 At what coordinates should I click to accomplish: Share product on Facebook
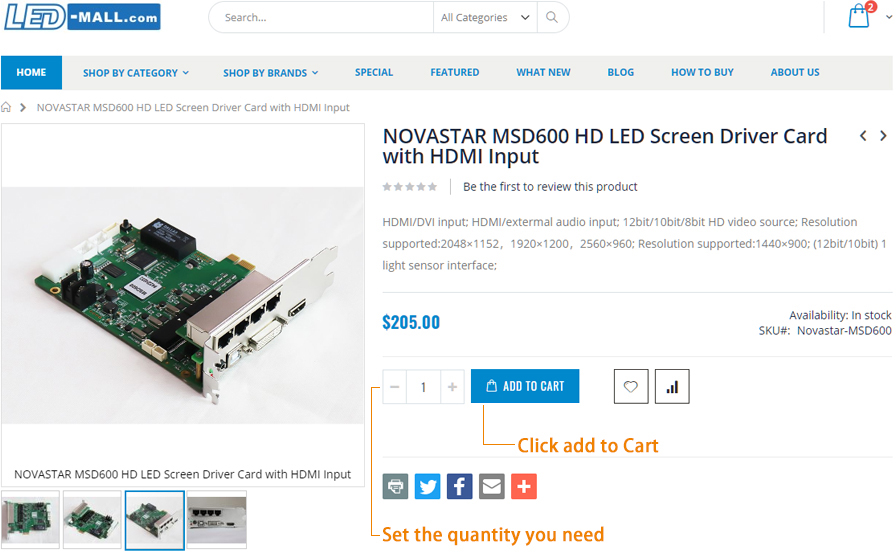tap(459, 486)
